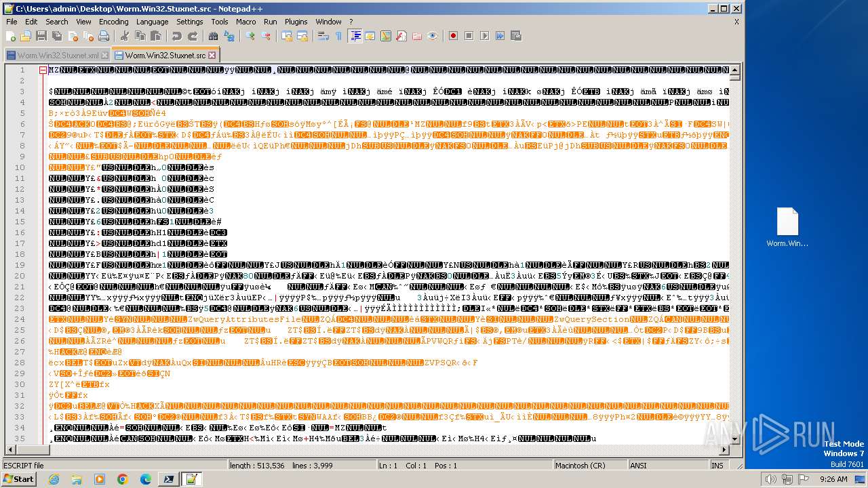Toggle the Word wrap toolbar button
868x488 pixels.
click(x=323, y=36)
